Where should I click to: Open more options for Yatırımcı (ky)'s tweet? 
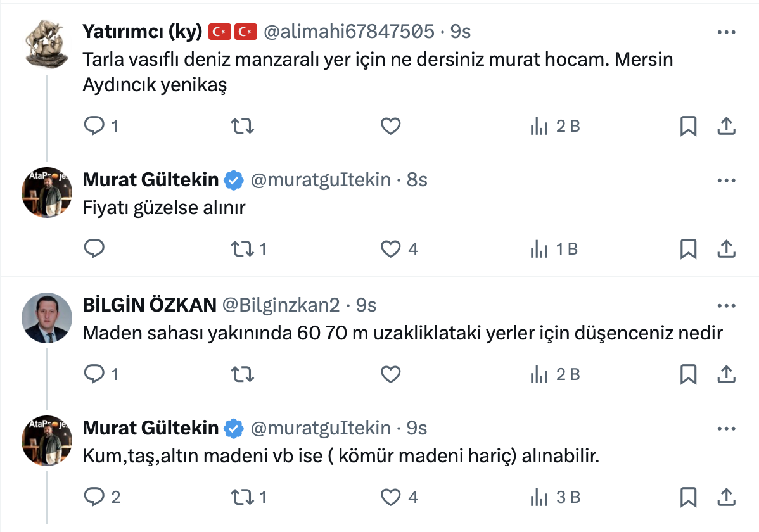coord(725,32)
